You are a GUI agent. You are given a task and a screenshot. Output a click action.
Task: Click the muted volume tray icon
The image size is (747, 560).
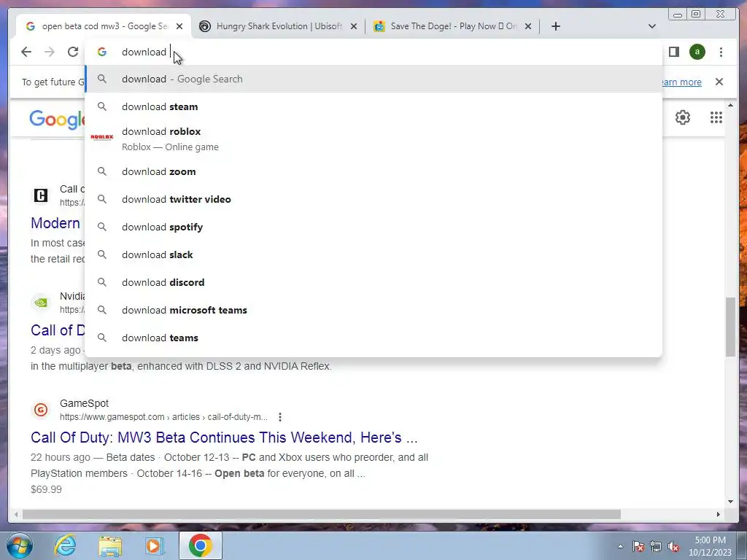(x=673, y=546)
